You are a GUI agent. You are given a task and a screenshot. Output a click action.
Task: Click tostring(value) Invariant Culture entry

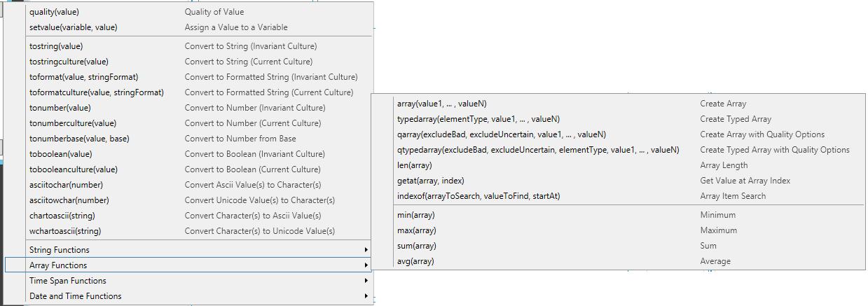pos(56,46)
